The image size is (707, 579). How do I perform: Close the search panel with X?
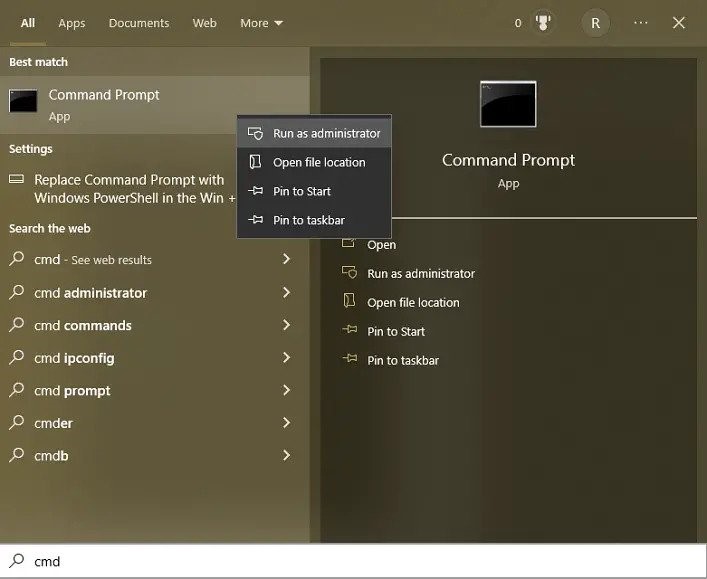[679, 23]
